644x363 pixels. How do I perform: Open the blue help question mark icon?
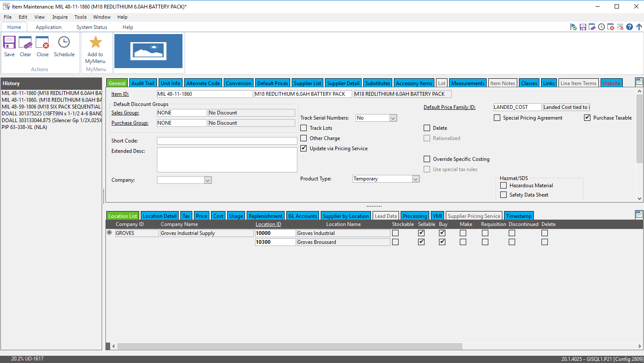pyautogui.click(x=630, y=27)
